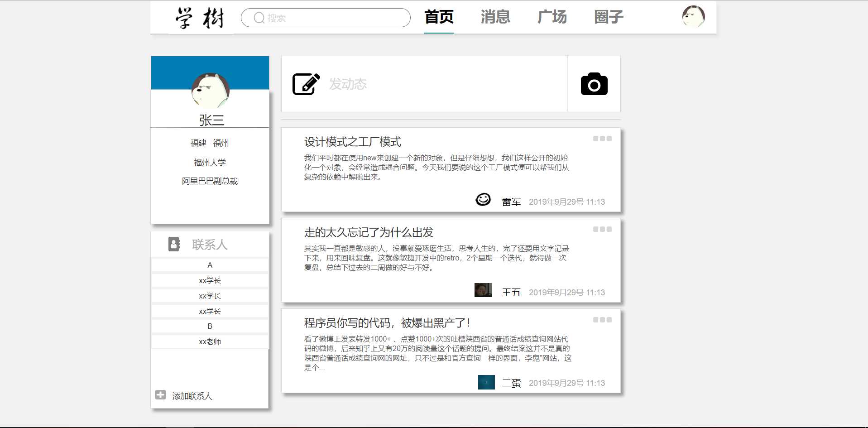Click the search magnifier icon
Viewport: 868px width, 428px height.
[259, 18]
